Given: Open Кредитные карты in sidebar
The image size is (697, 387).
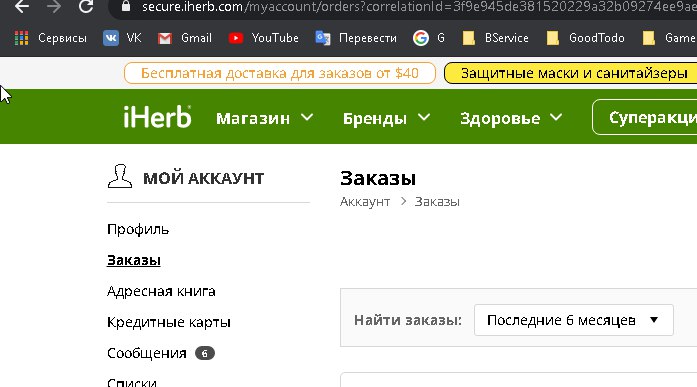Looking at the screenshot, I should (x=169, y=322).
